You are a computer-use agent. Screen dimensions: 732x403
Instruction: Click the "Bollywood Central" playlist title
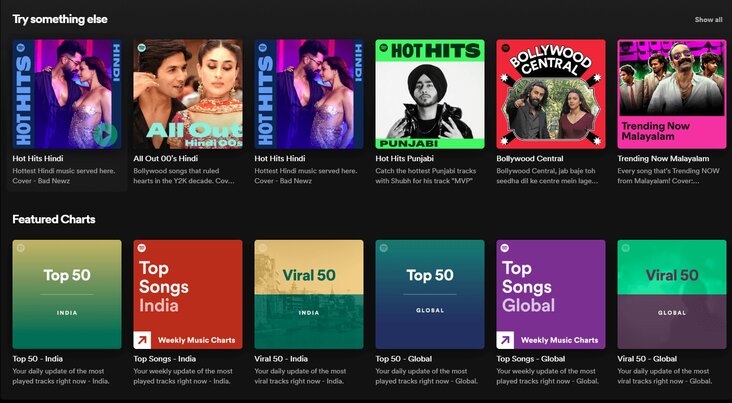point(530,158)
